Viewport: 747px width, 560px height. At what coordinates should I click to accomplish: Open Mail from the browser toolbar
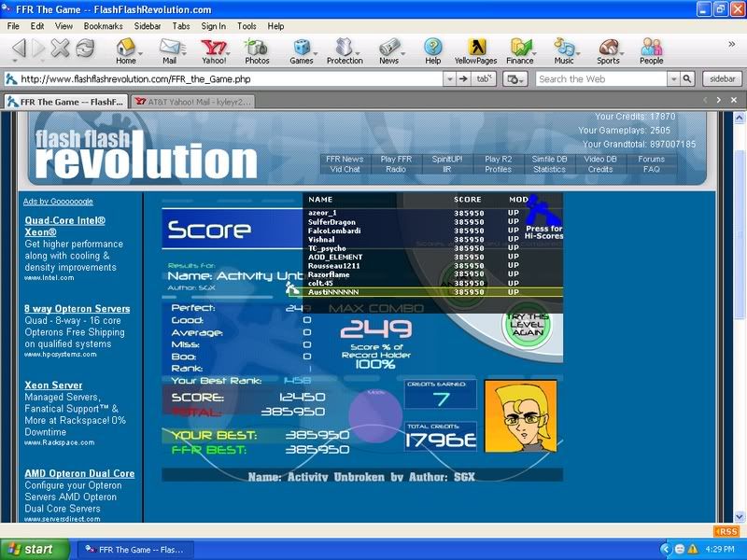coord(169,50)
